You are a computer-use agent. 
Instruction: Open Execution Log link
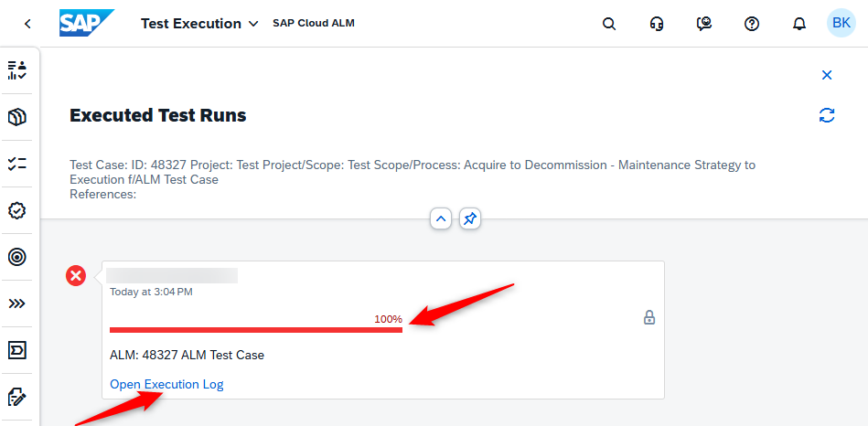pos(166,384)
